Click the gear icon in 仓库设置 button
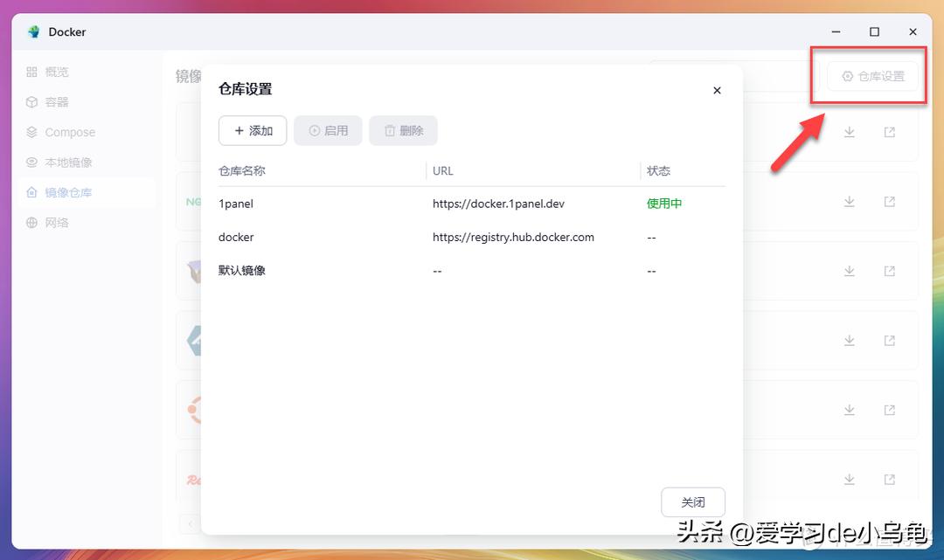This screenshot has width=944, height=560. click(847, 77)
